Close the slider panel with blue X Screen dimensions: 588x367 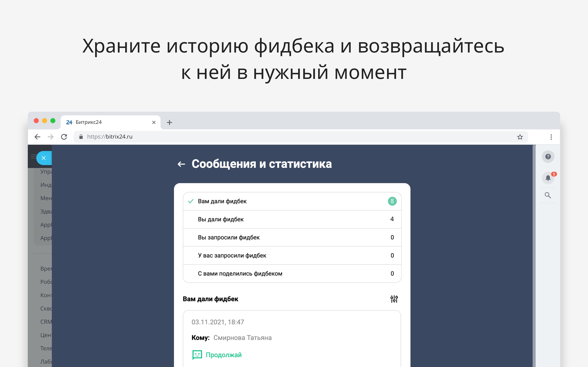pos(44,158)
